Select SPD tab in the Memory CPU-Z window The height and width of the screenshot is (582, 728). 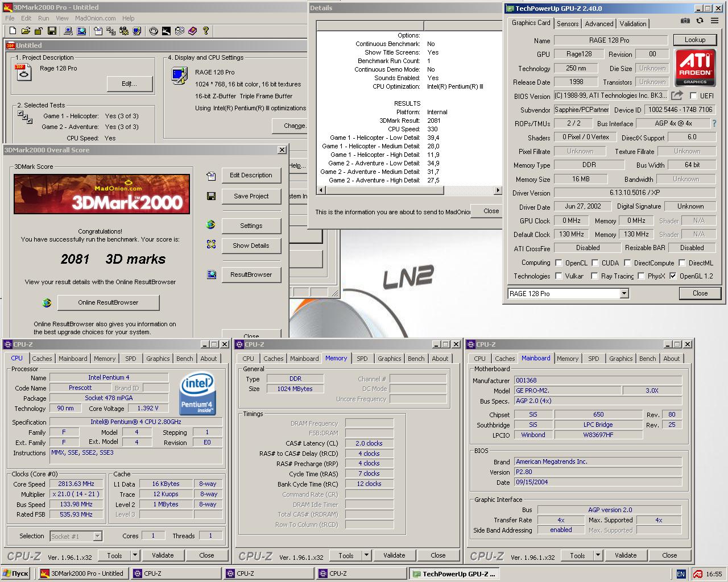point(362,359)
